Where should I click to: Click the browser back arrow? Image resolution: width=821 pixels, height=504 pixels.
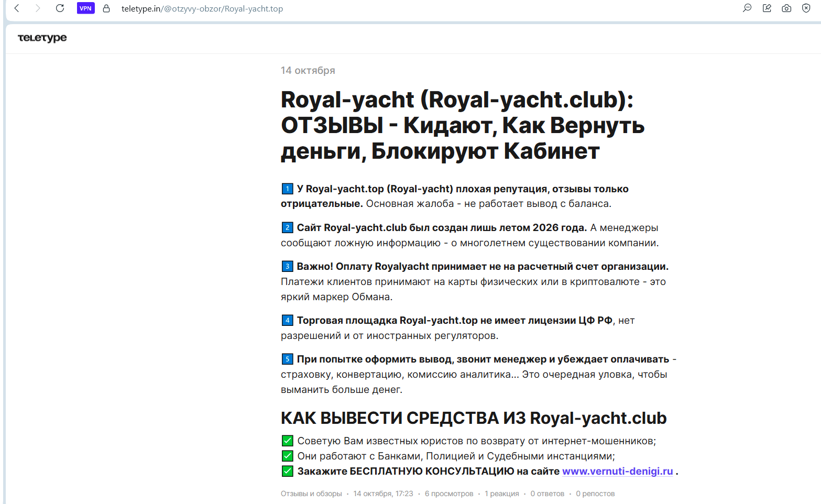(x=17, y=8)
